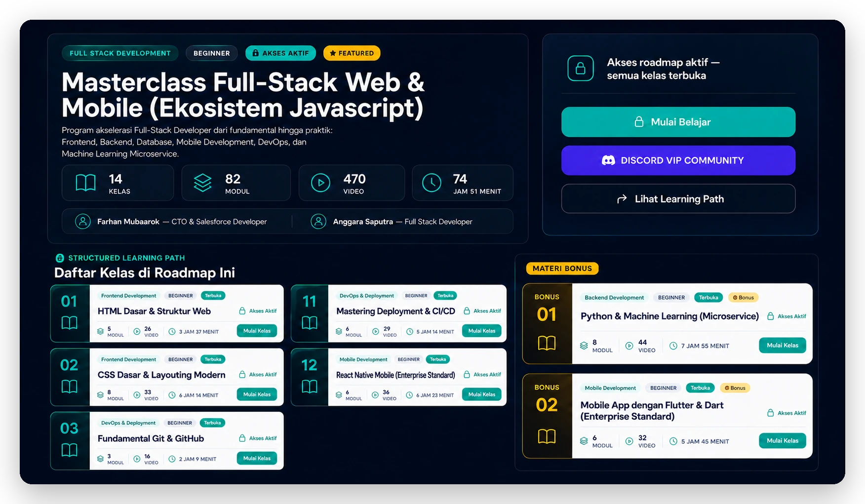Click the Backend Development category tag

(614, 298)
